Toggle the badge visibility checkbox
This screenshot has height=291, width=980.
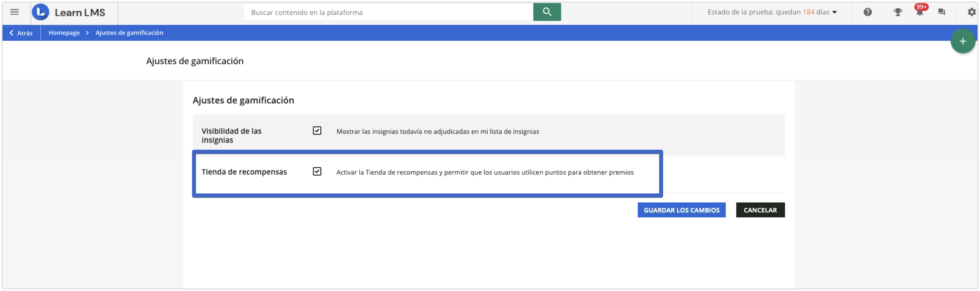[317, 131]
